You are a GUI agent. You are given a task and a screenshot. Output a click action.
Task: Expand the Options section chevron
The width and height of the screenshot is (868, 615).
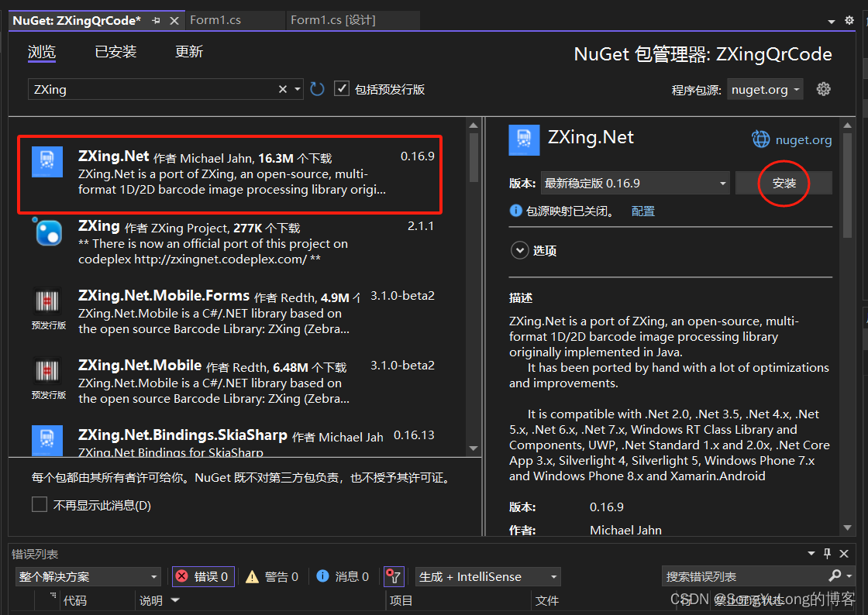click(519, 250)
